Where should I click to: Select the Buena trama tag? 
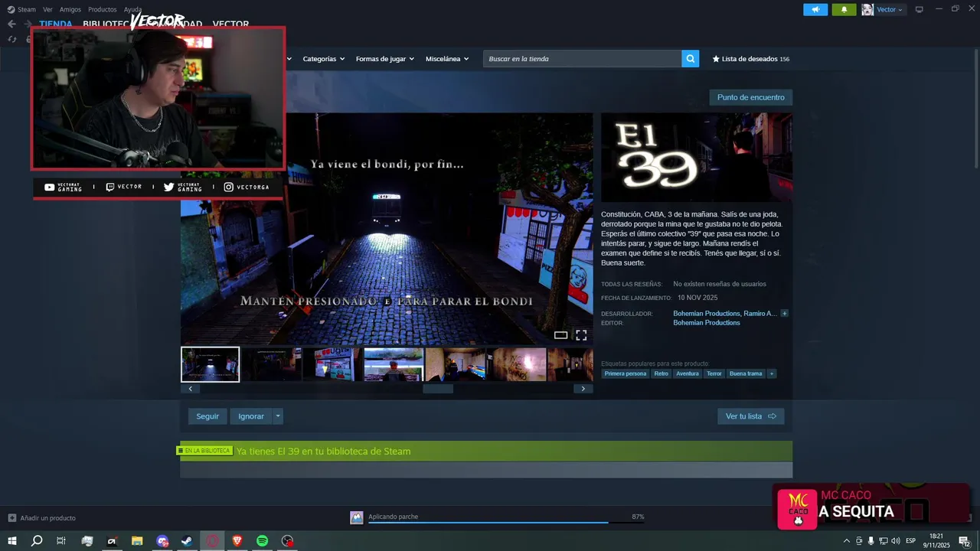tap(746, 373)
